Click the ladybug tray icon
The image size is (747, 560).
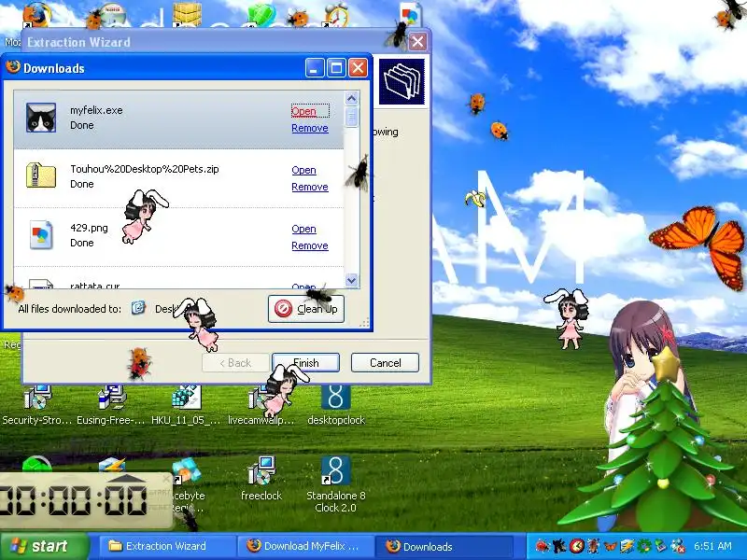click(543, 546)
